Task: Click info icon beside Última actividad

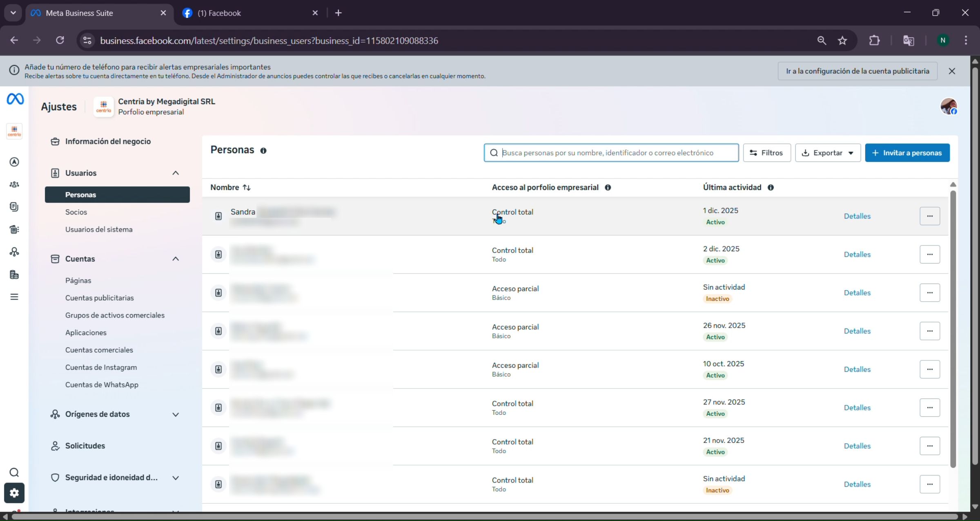Action: coord(771,188)
